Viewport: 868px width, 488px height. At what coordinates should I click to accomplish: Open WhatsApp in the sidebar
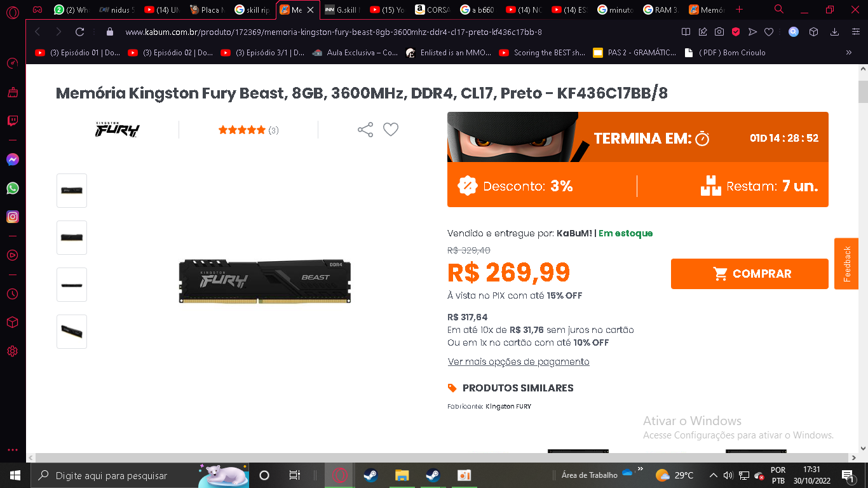(13, 188)
